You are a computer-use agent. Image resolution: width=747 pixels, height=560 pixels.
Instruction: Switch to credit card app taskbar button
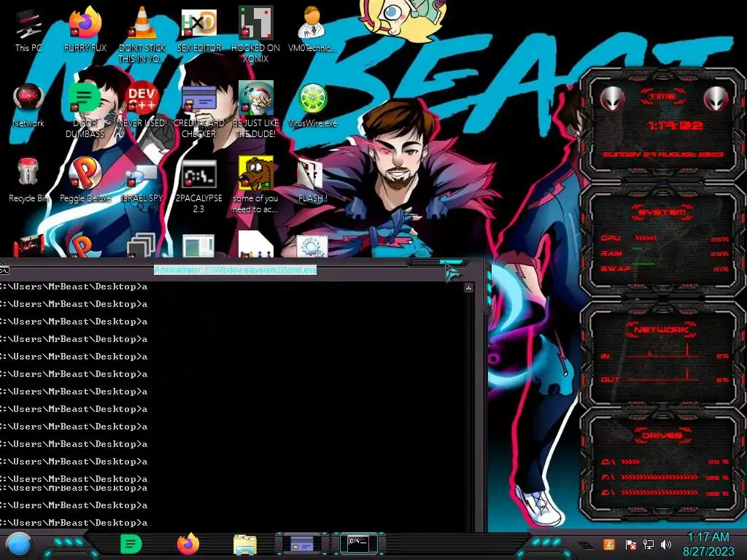(301, 544)
